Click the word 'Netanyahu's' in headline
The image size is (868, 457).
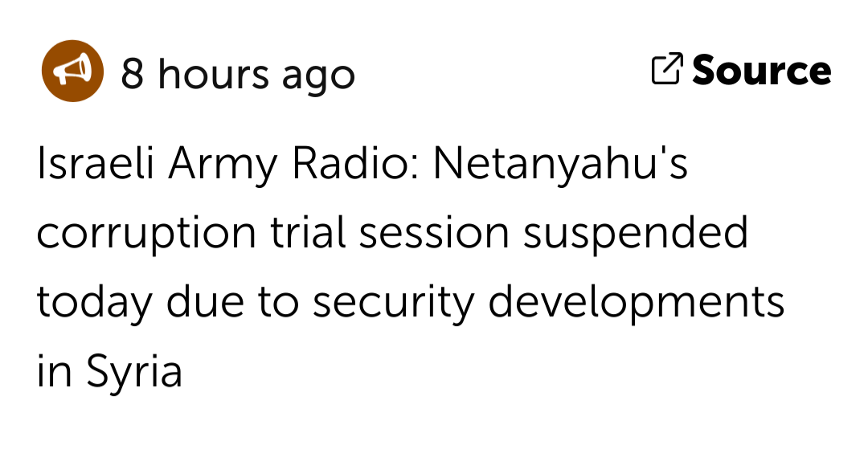point(560,165)
